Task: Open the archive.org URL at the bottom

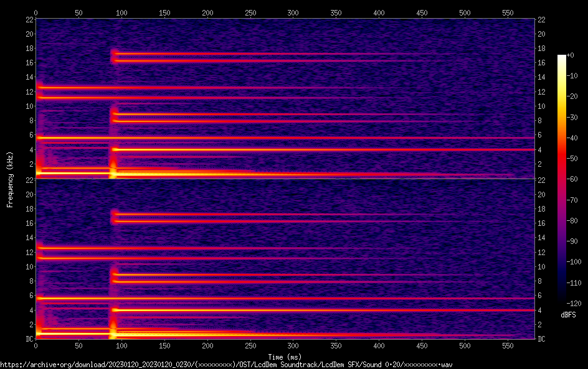Action: click(x=226, y=364)
